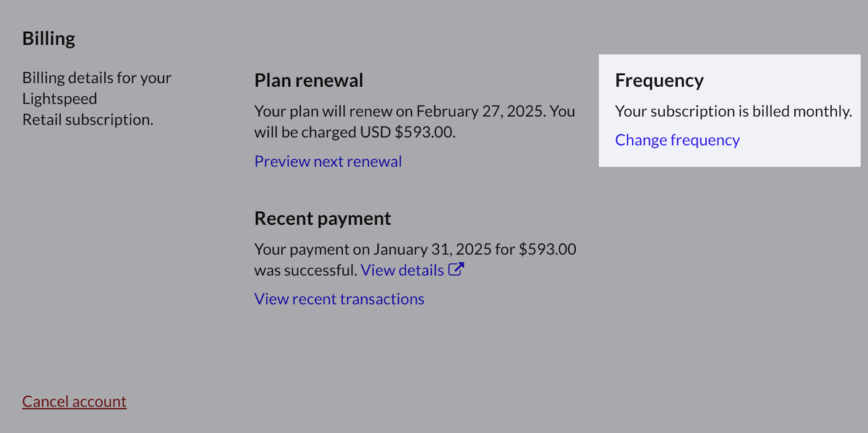Click the 'Retail subscription.' description line
This screenshot has height=433, width=868.
[88, 119]
